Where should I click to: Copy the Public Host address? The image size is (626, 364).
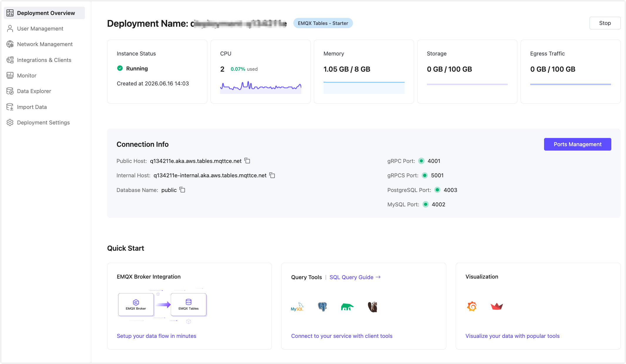[248, 161]
